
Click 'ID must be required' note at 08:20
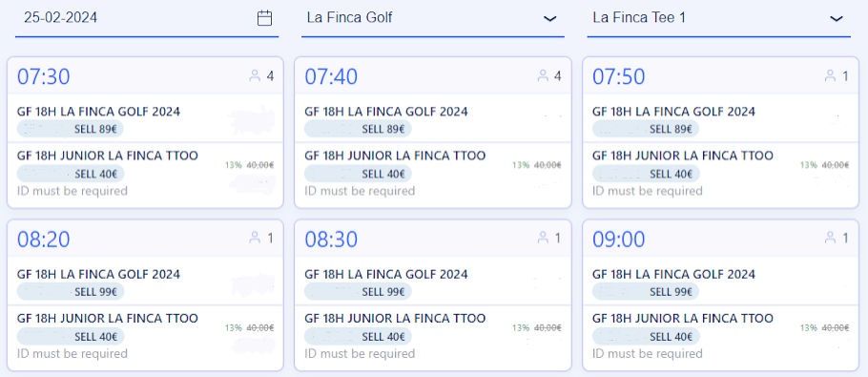(x=72, y=354)
